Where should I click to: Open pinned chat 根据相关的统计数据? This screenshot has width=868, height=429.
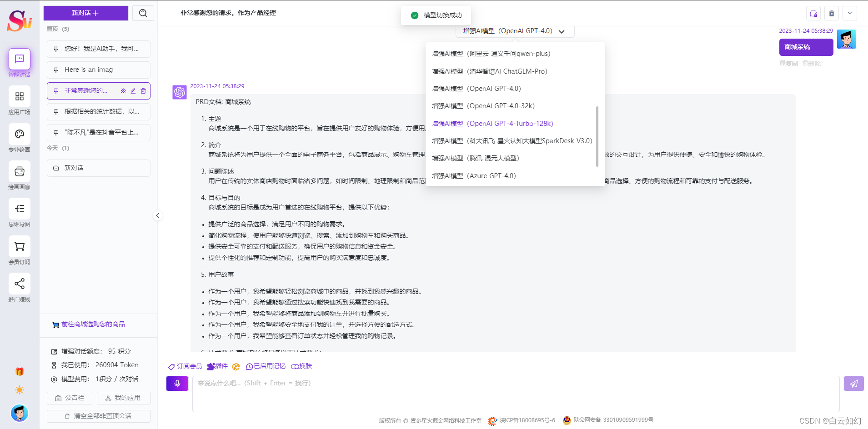click(x=99, y=111)
